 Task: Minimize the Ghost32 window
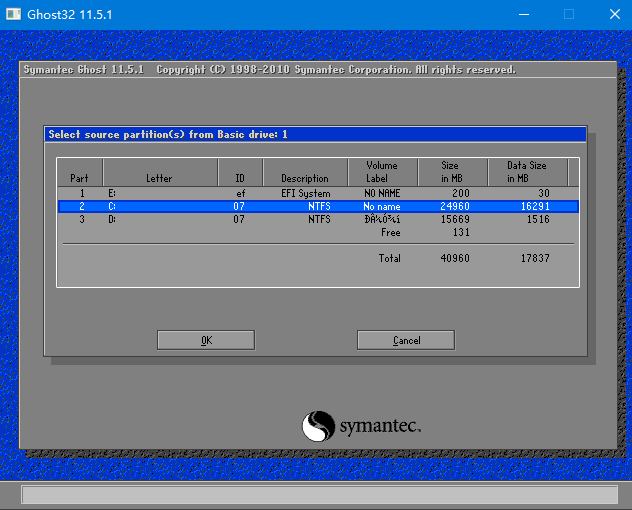(522, 14)
